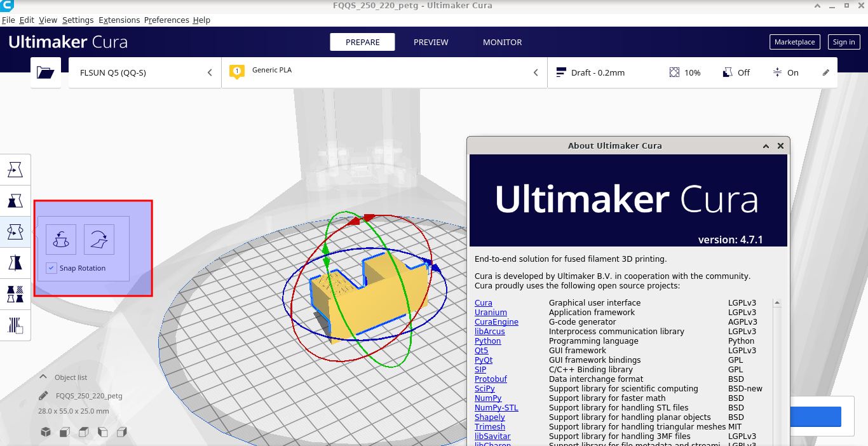Switch to the PREPARE stage tab
The image size is (868, 446).
(x=363, y=42)
